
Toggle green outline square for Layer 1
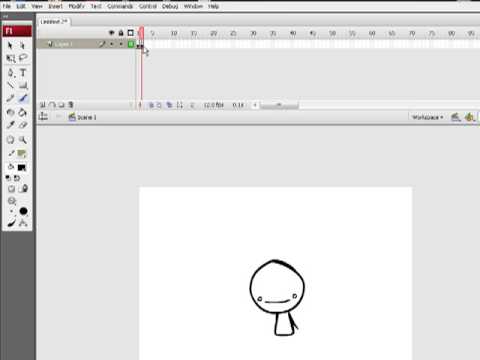click(x=131, y=44)
